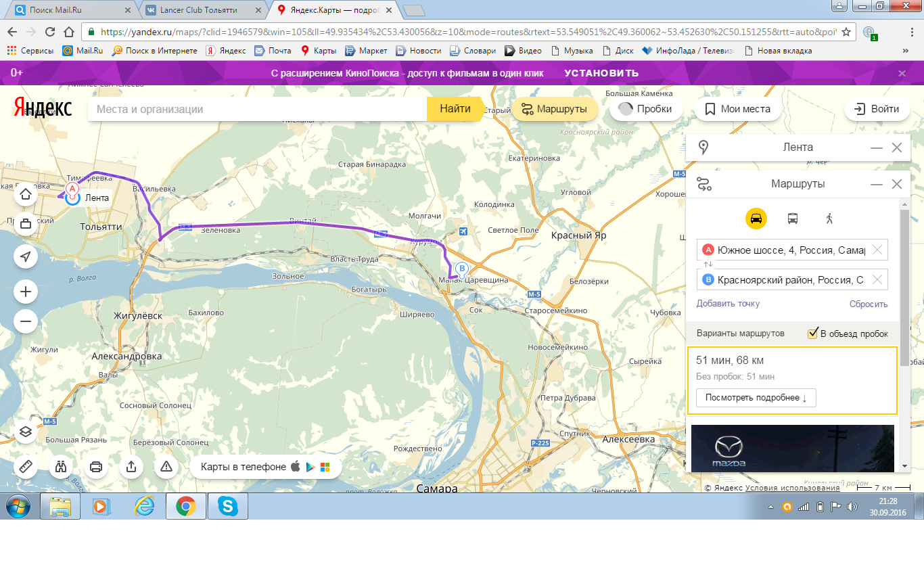Click point A address field
The width and height of the screenshot is (924, 571).
(792, 250)
